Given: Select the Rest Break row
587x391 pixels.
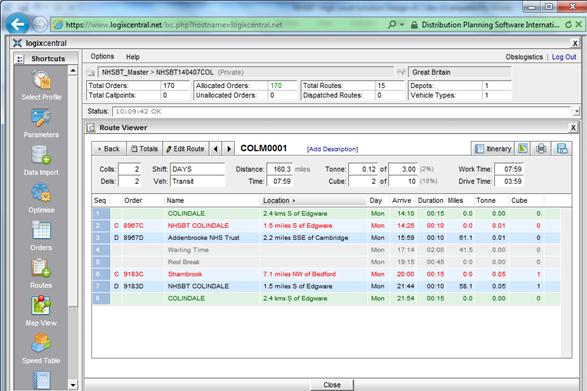Looking at the screenshot, I should [x=326, y=262].
